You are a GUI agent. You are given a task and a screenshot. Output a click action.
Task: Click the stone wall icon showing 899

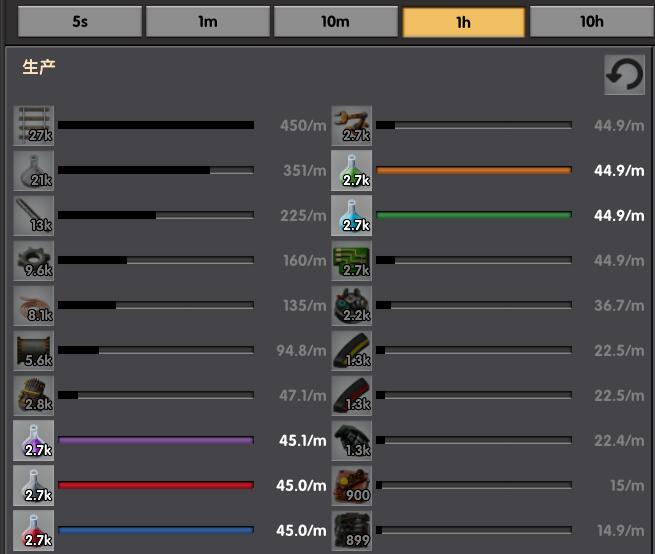pyautogui.click(x=351, y=531)
